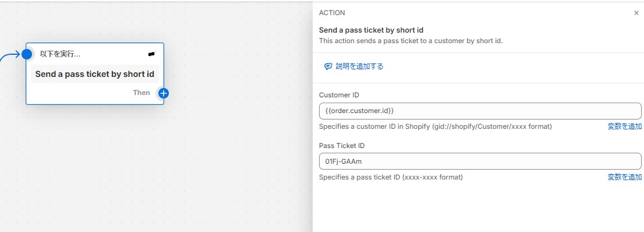Click the Customer ID field label
Viewport: 644px width, 232px height.
click(339, 95)
